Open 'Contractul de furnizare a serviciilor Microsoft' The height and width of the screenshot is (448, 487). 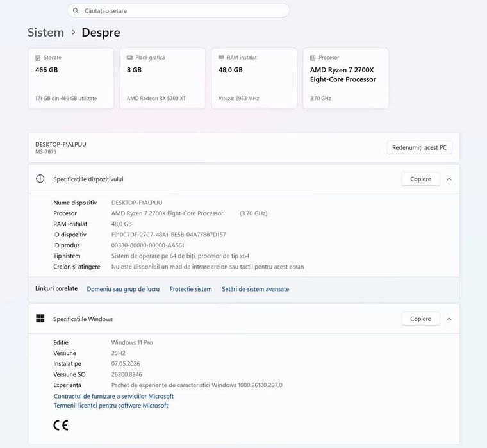click(113, 396)
